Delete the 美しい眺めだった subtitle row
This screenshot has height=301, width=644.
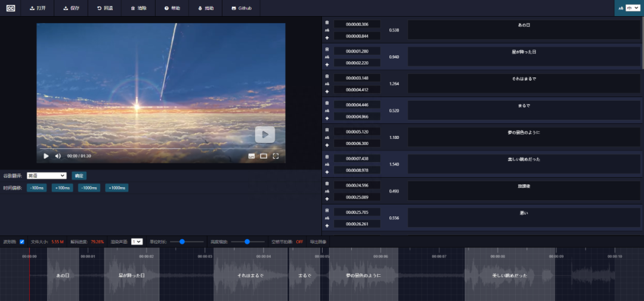tap(327, 157)
